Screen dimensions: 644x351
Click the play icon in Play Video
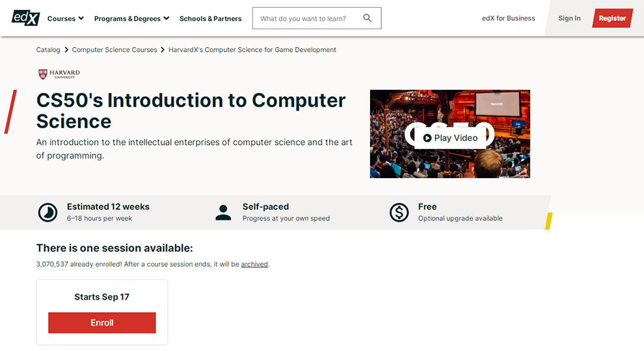click(427, 138)
